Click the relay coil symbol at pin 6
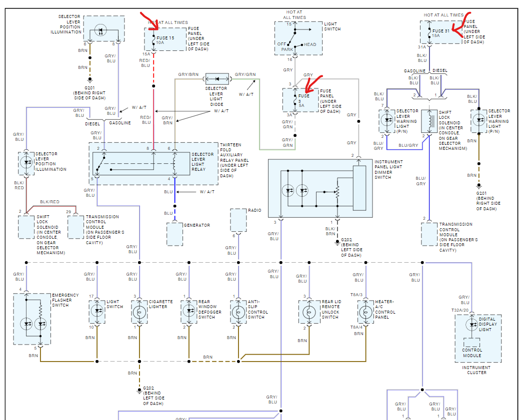The image size is (525, 420). click(x=174, y=164)
